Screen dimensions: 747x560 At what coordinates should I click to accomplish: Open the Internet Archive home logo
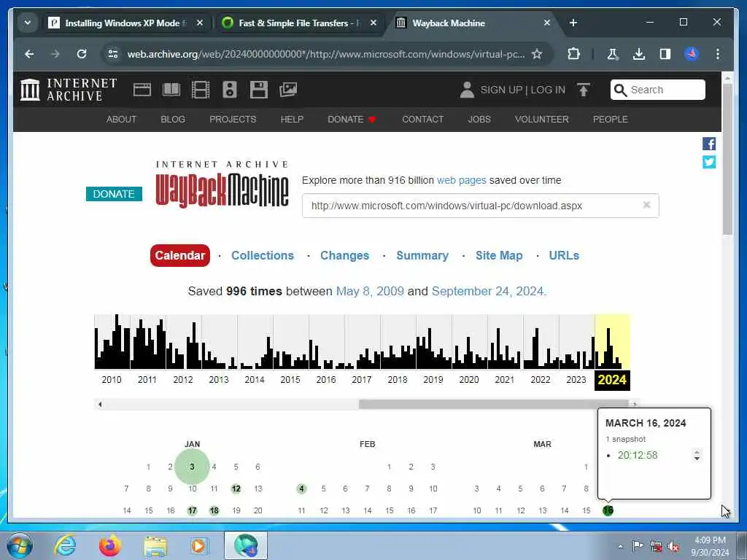click(68, 90)
